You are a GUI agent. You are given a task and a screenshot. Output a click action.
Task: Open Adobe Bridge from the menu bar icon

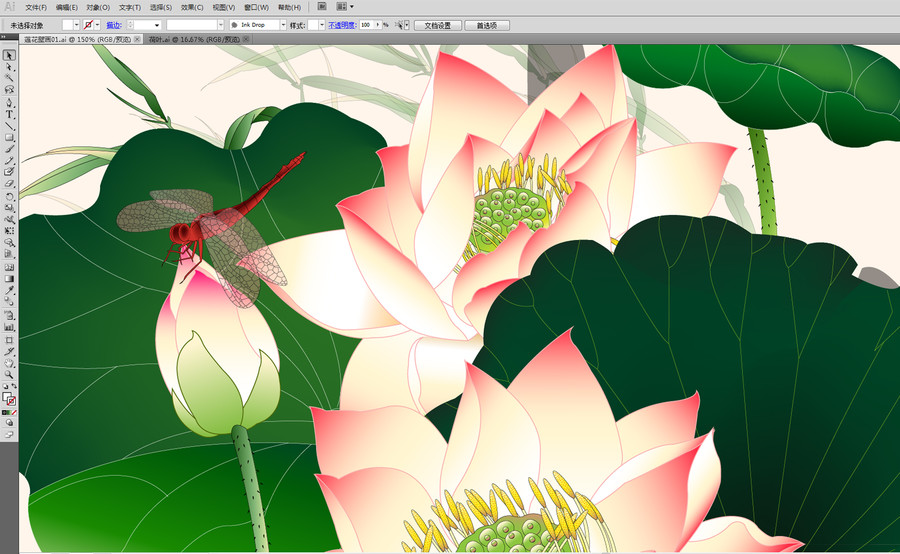[x=322, y=7]
